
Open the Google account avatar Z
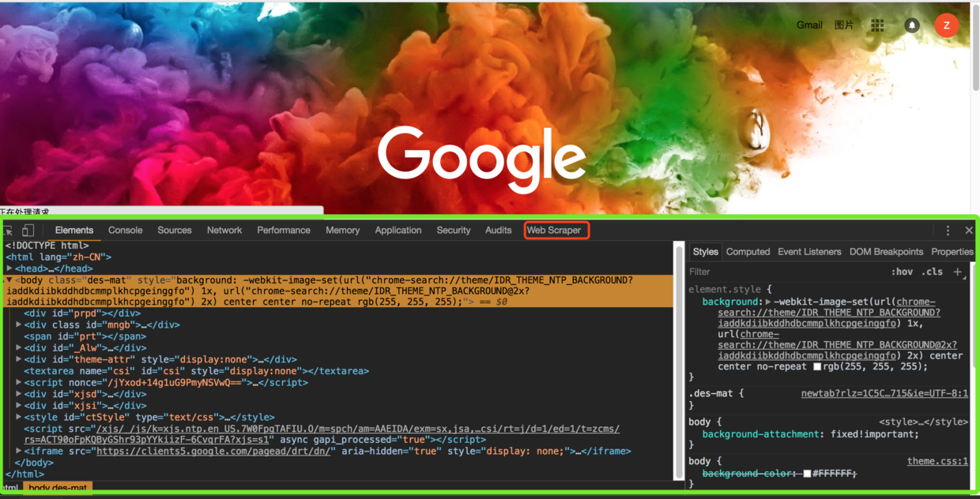point(947,25)
